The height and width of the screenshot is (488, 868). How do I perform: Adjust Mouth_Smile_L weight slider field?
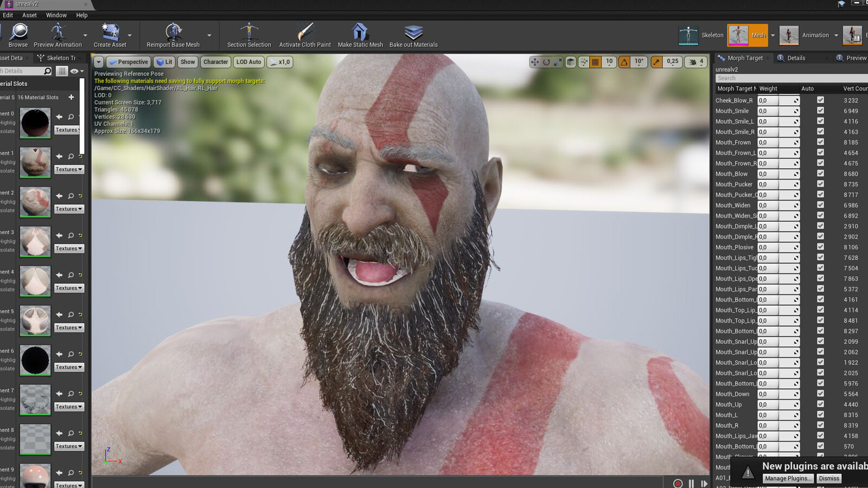point(778,121)
